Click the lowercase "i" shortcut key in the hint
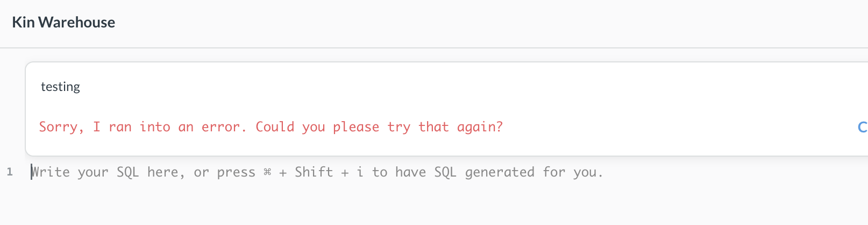Viewport: 868px width, 225px height. [x=360, y=172]
